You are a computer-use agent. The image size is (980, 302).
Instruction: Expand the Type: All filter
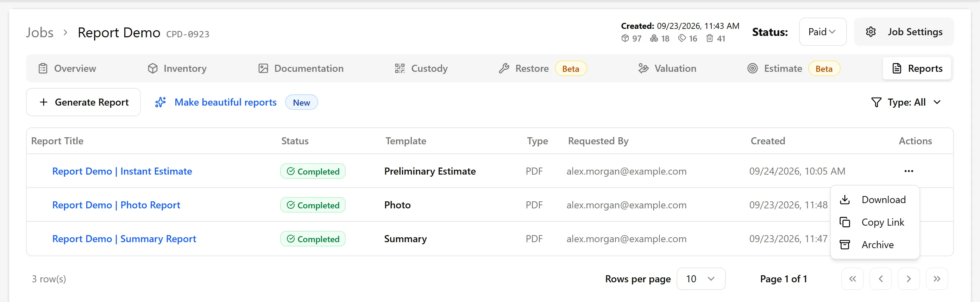tap(906, 102)
